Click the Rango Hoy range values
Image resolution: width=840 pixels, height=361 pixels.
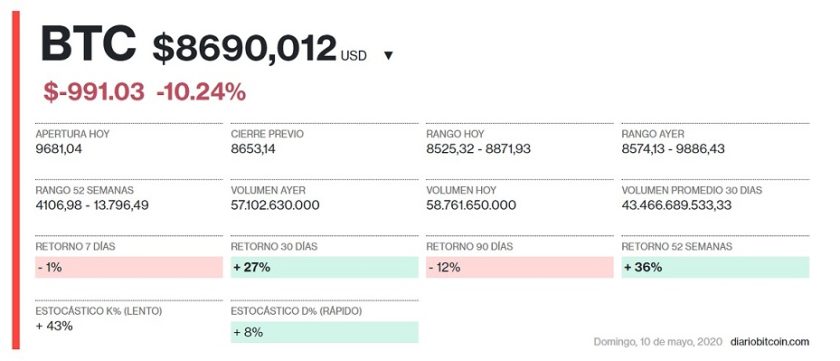coord(478,149)
